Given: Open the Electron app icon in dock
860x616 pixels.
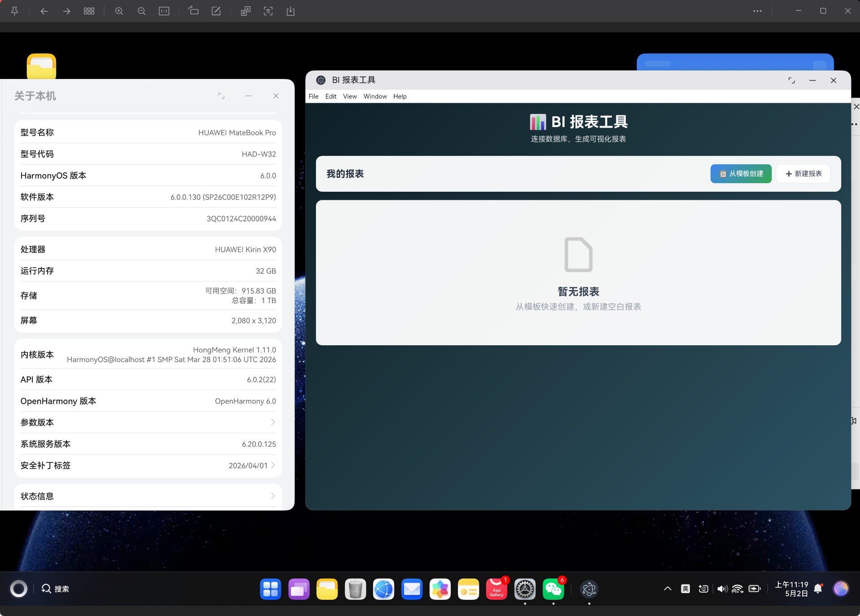Looking at the screenshot, I should (589, 589).
